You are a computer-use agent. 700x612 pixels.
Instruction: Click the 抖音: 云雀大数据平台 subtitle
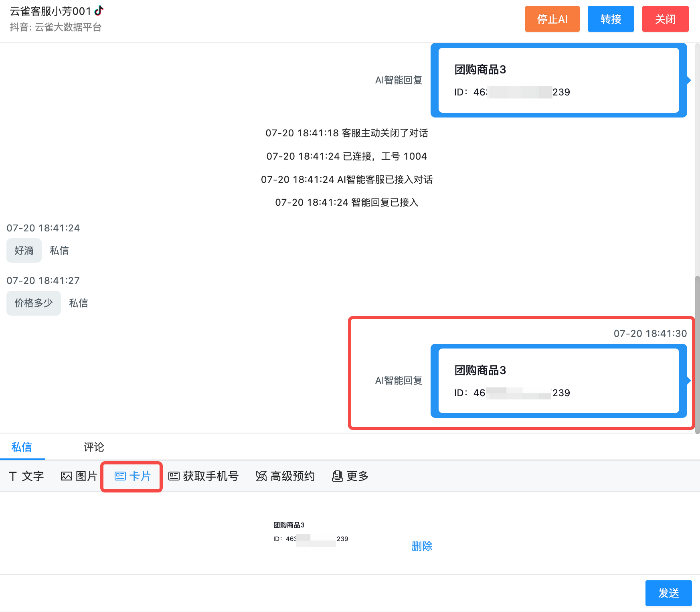point(56,27)
